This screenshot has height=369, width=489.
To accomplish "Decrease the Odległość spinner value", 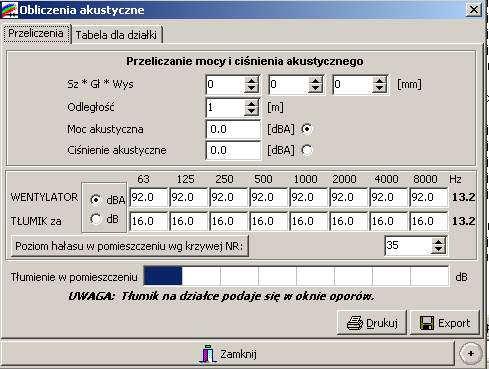I will click(251, 112).
